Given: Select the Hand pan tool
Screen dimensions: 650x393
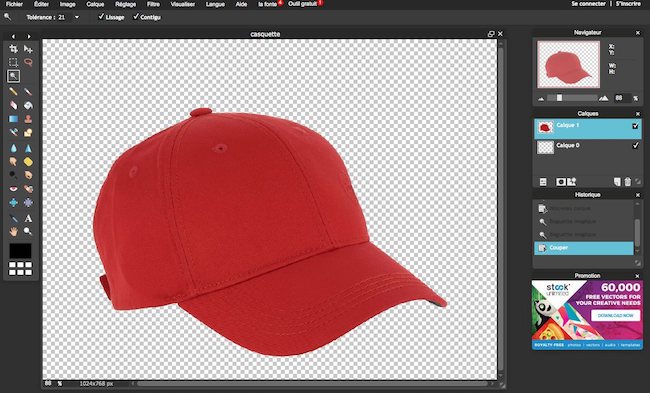Looking at the screenshot, I should [14, 231].
